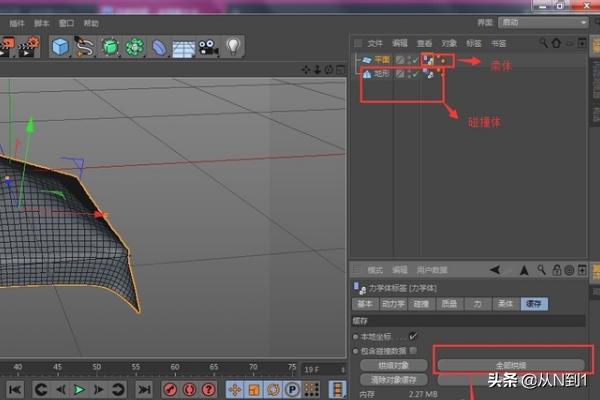Viewport: 600px width, 400px height.
Task: Switch to the 柔体 tab
Action: coord(505,303)
